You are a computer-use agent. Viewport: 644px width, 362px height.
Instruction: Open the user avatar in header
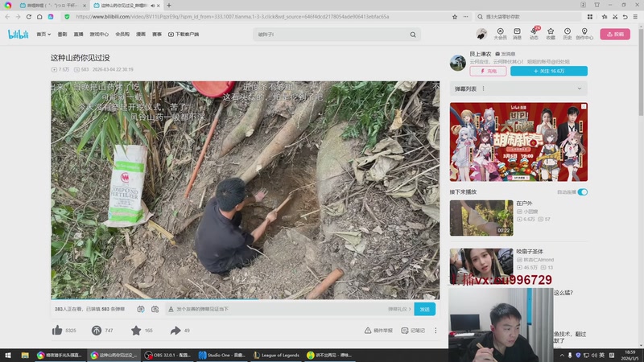pos(481,34)
